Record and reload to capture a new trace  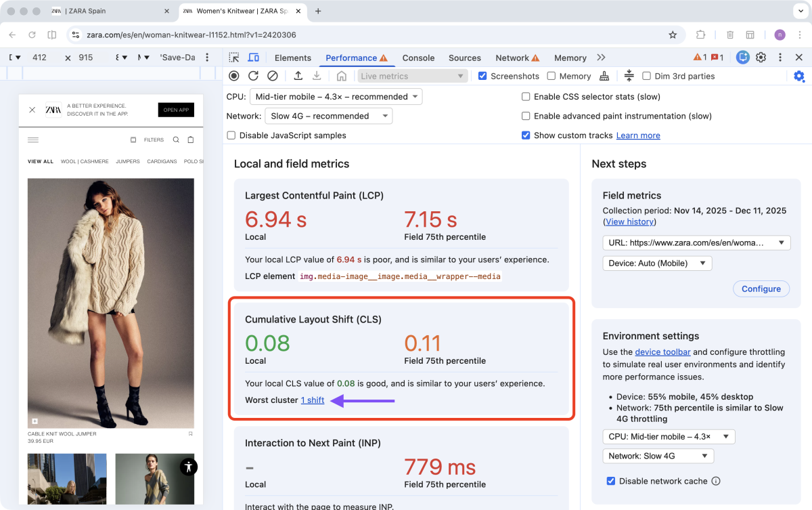click(252, 76)
